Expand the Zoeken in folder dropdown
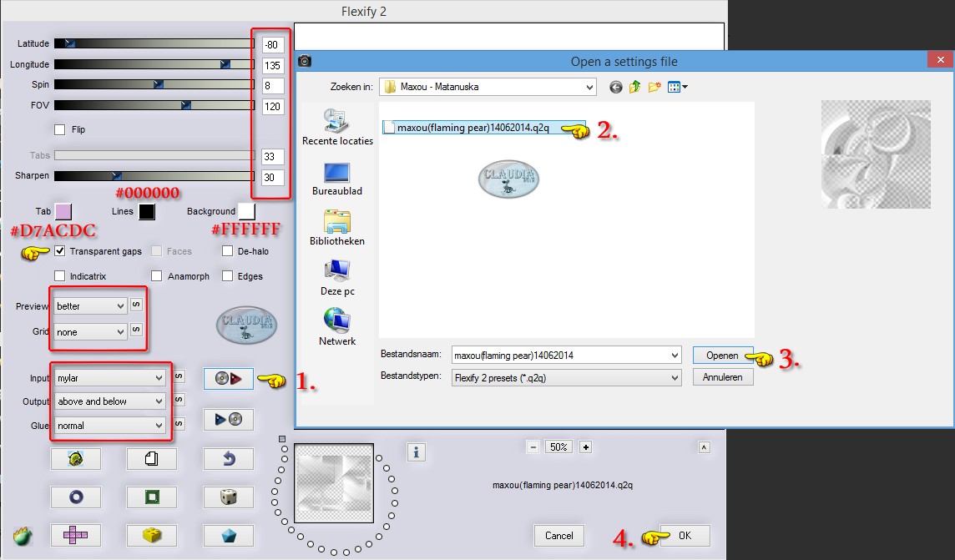 (488, 87)
